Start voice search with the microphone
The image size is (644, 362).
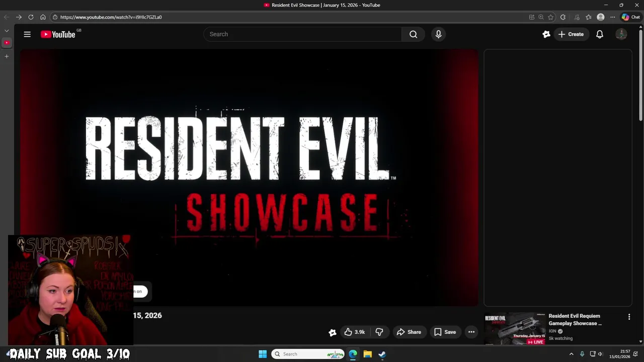click(438, 34)
